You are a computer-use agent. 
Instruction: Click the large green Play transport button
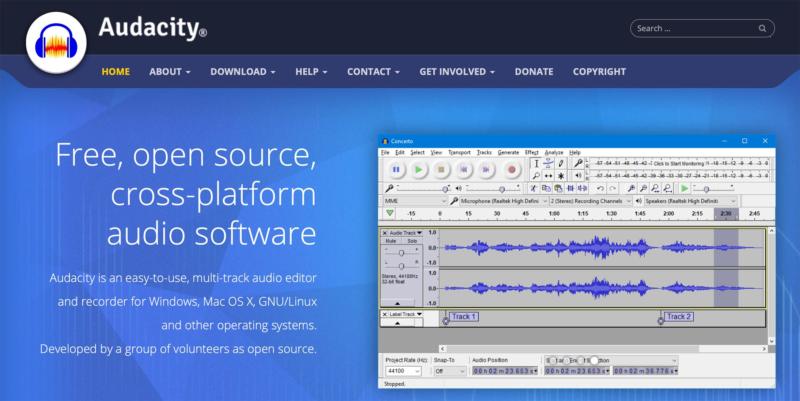pos(419,169)
